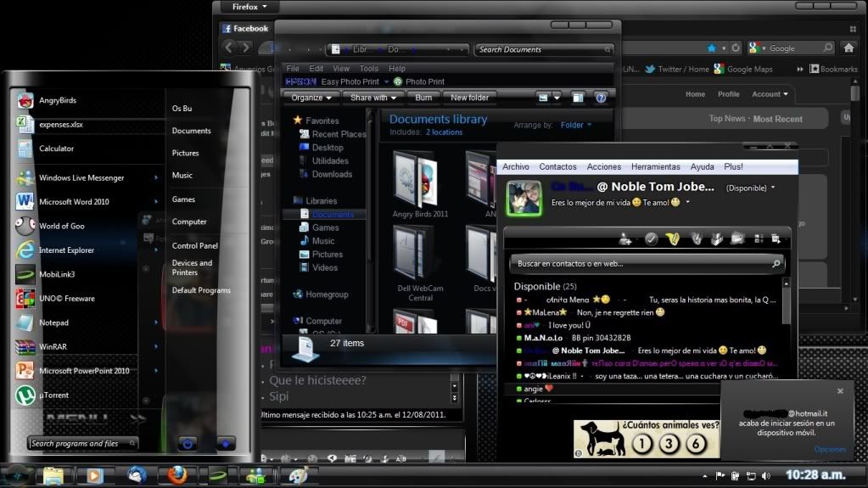Screen dimensions: 868x488
Task: Click the Start menu shutdown power button
Action: click(188, 444)
